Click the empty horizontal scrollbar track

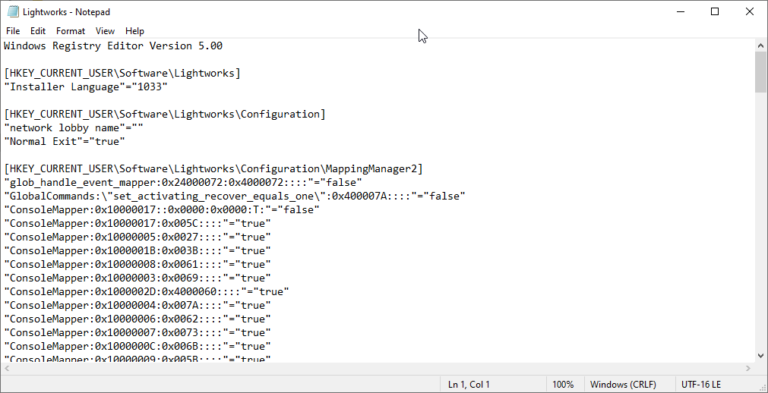pyautogui.click(x=377, y=368)
